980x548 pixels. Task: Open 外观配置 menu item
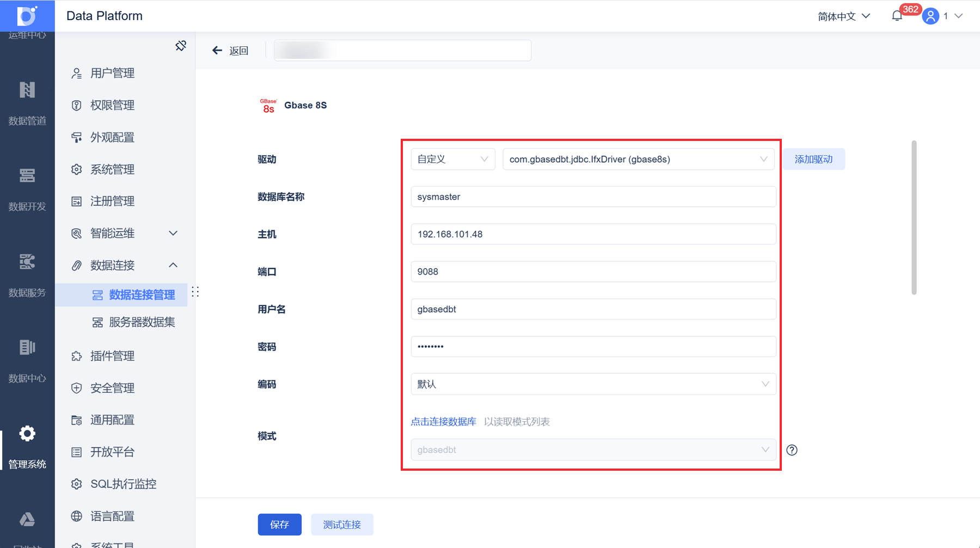[x=113, y=138]
